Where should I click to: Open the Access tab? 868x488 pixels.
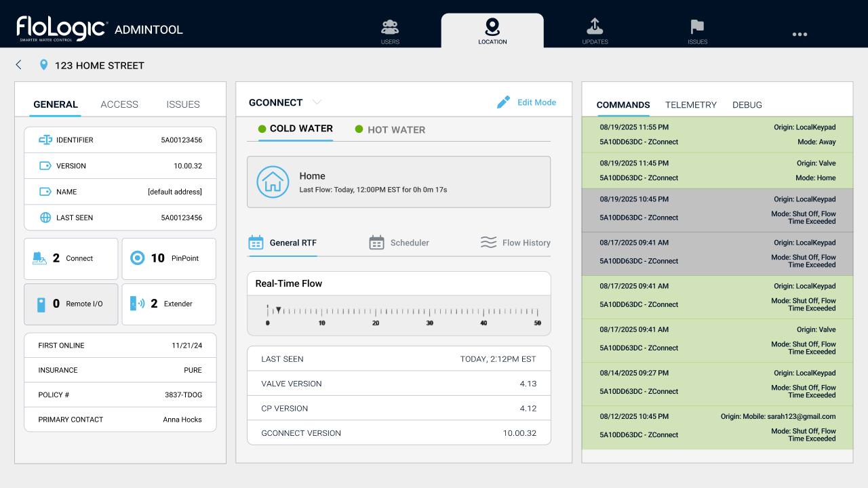click(x=119, y=104)
